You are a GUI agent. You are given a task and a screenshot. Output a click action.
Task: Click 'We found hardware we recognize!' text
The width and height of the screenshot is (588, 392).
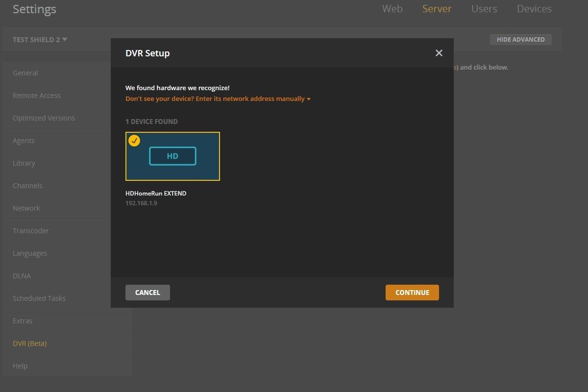tap(177, 88)
